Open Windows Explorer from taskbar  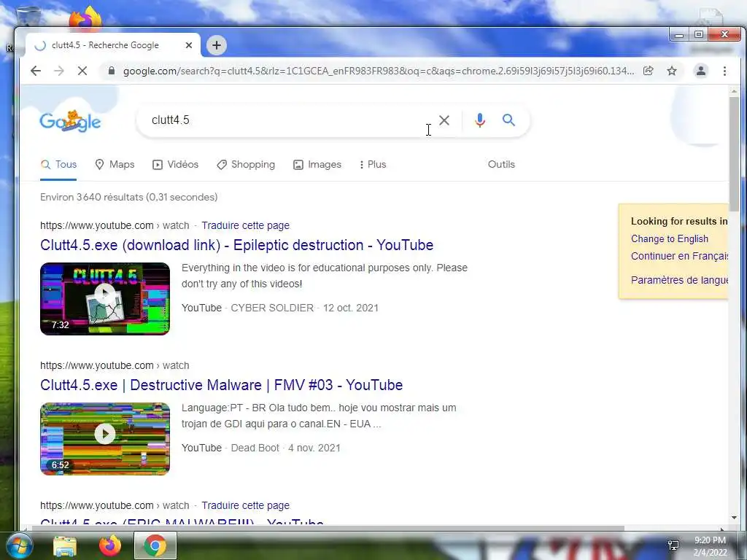pyautogui.click(x=65, y=546)
